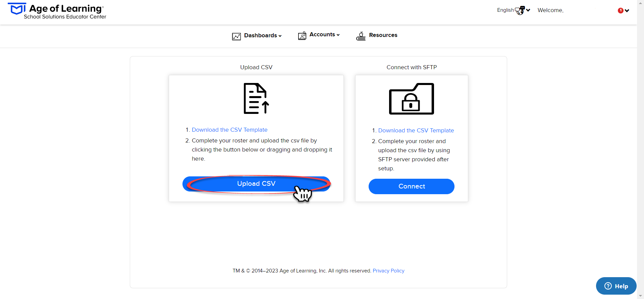Open the English language selector
This screenshot has height=299, width=644.
pos(514,10)
